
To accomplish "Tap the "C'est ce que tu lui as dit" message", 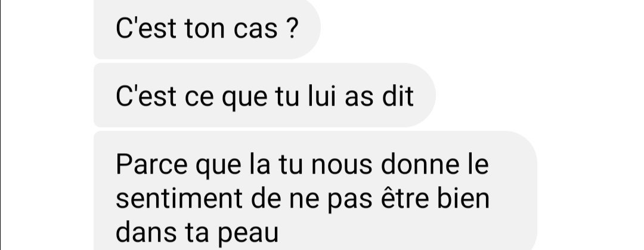I will click(x=265, y=95).
